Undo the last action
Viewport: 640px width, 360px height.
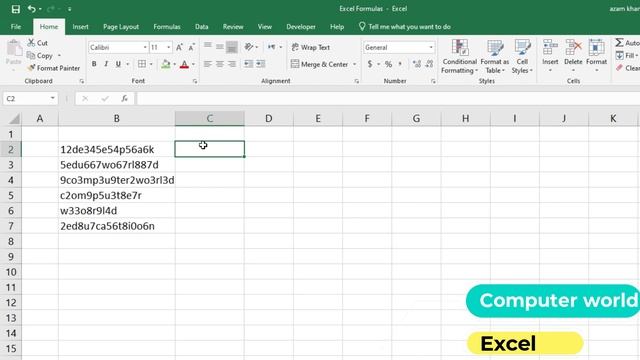(x=31, y=9)
